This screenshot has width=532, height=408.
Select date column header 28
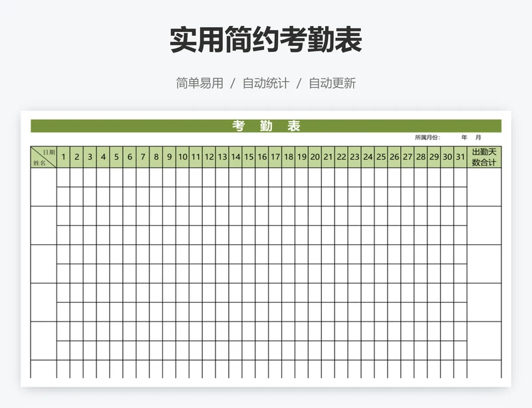point(420,157)
